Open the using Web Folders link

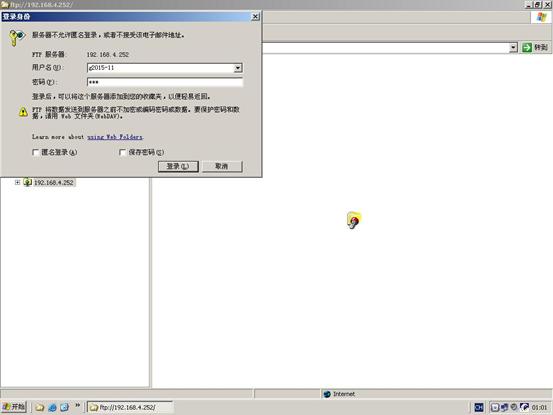point(115,137)
